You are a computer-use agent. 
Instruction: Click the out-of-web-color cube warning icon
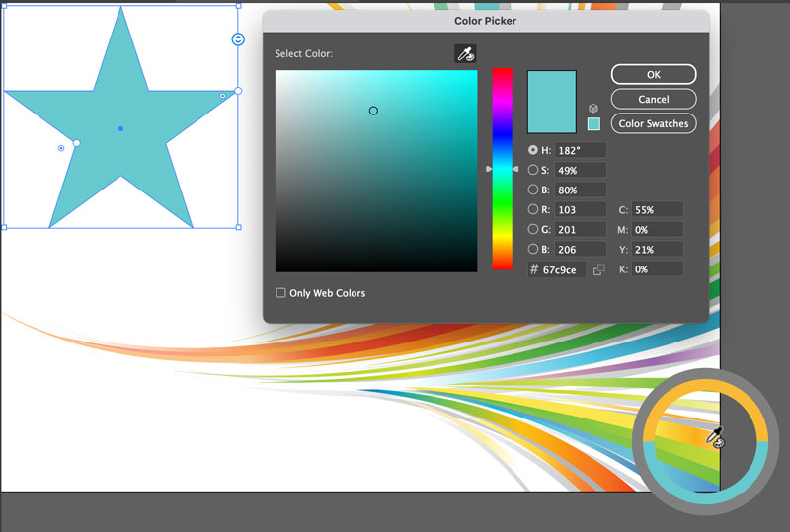tap(592, 108)
